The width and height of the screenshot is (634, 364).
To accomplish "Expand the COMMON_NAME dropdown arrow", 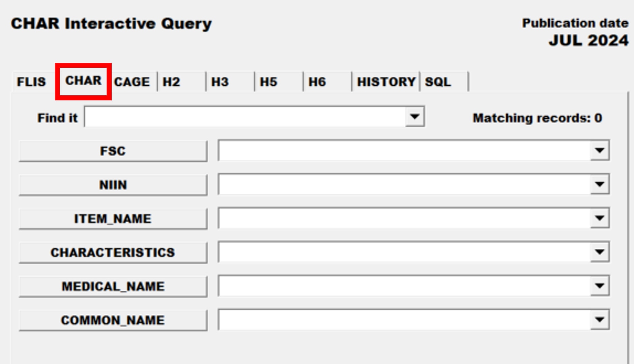I will tap(599, 320).
